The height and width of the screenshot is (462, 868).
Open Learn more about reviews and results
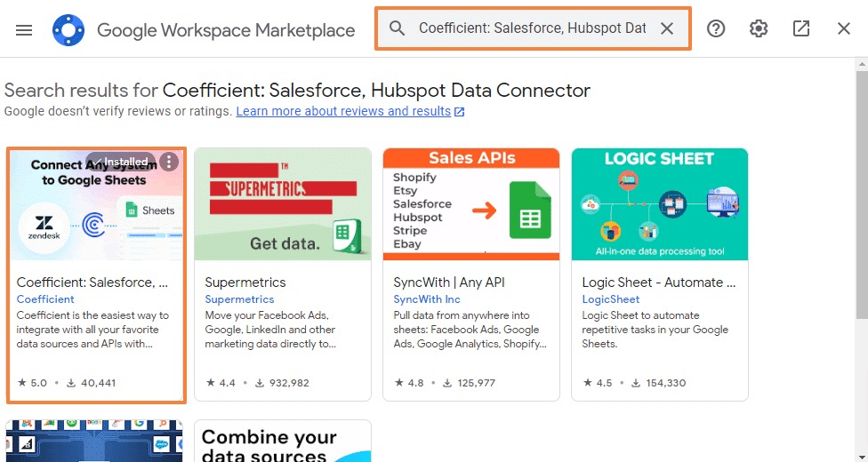[350, 111]
